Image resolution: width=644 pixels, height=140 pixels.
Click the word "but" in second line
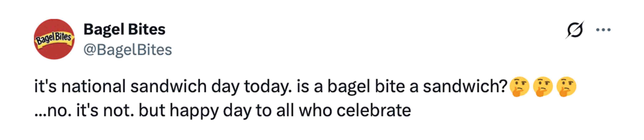pos(152,110)
